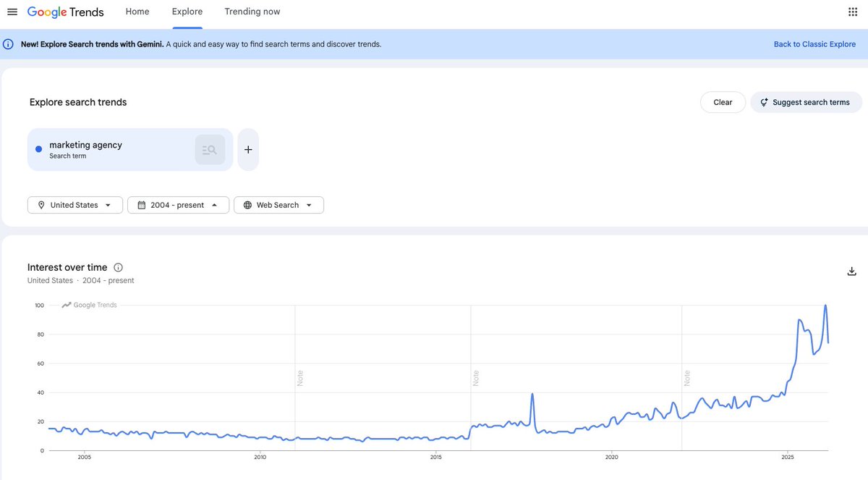Click the Suggest search terms button
The width and height of the screenshot is (868, 480).
(x=806, y=102)
